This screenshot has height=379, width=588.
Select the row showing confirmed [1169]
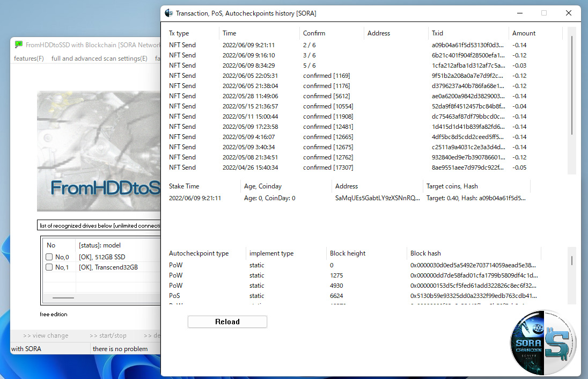pyautogui.click(x=364, y=76)
